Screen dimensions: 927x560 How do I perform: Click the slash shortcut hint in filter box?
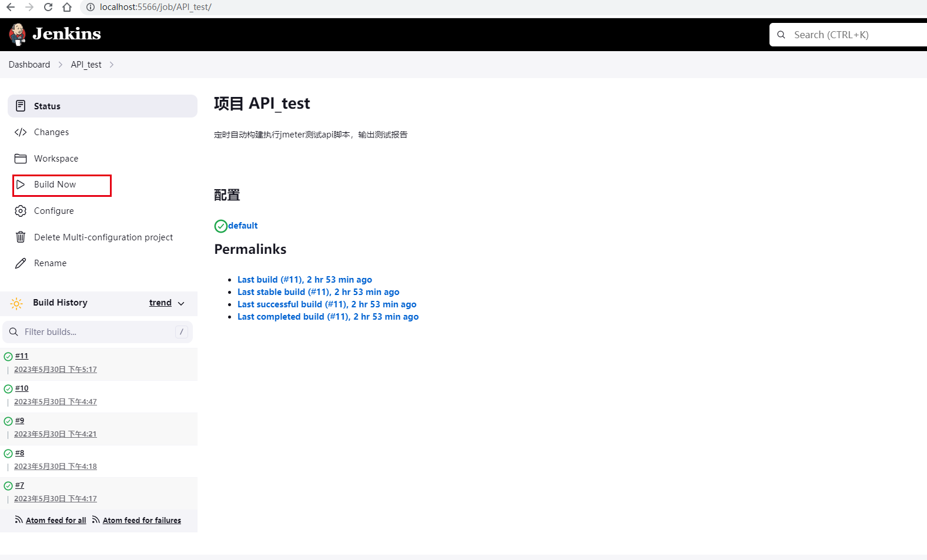point(182,332)
